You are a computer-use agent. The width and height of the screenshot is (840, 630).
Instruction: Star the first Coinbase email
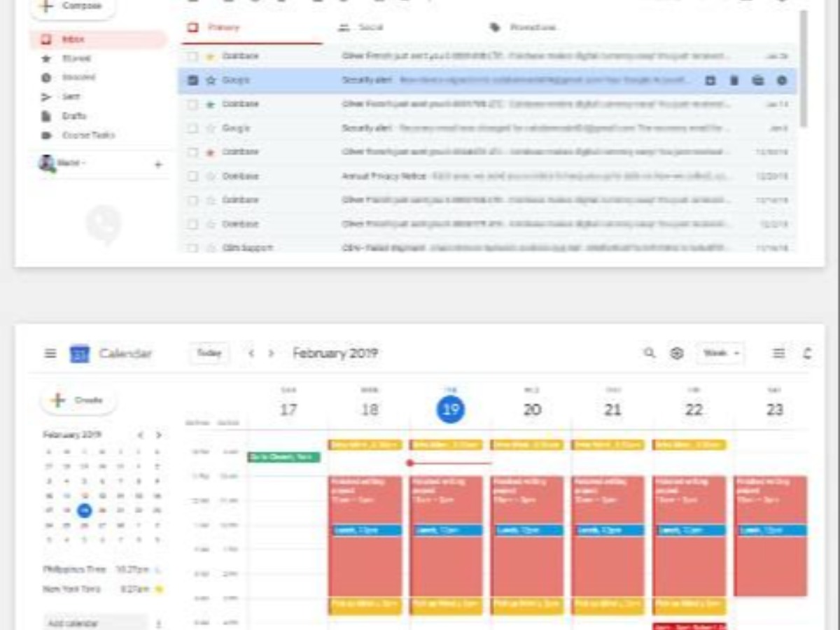click(211, 56)
